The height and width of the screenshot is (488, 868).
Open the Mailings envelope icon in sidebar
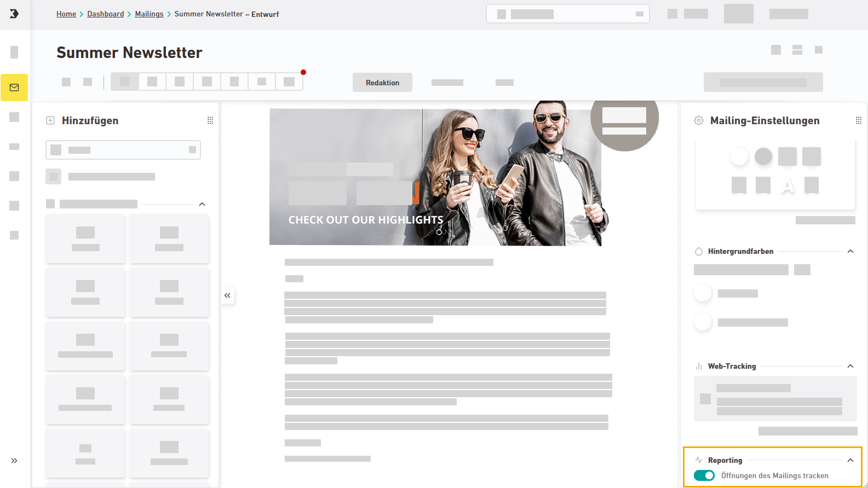pyautogui.click(x=14, y=88)
